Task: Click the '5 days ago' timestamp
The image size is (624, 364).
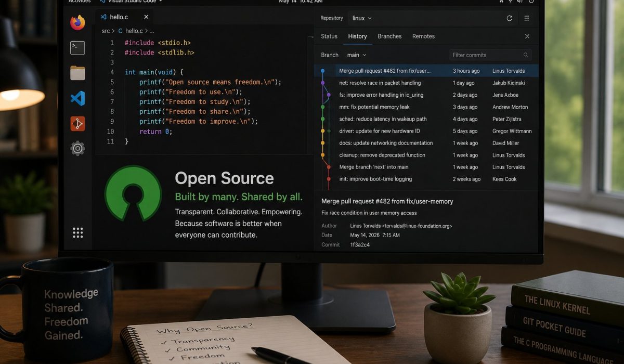Action: tap(465, 131)
